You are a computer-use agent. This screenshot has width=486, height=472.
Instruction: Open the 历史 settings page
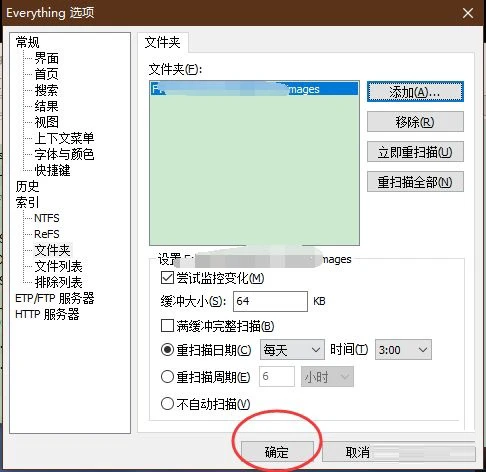[27, 186]
